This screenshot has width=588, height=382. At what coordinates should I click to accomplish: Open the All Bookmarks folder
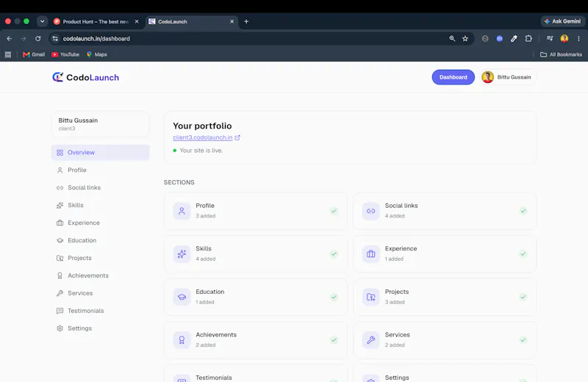(561, 55)
